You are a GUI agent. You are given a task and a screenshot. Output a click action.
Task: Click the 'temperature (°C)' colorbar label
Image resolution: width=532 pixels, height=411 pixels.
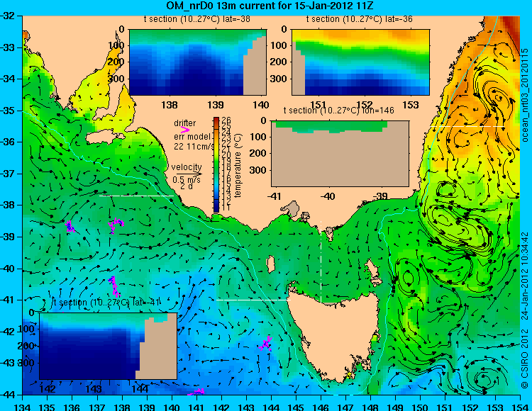238,165
